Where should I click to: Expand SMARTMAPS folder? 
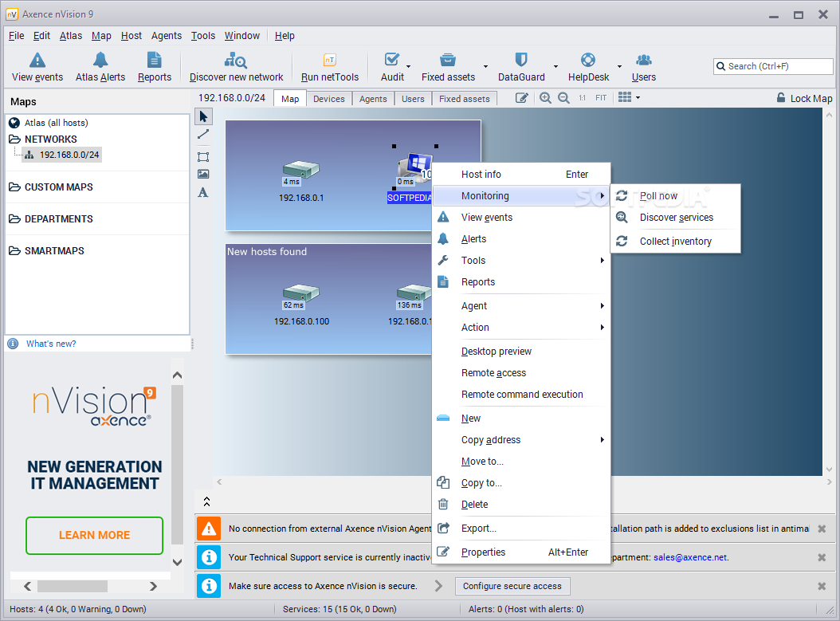point(14,251)
